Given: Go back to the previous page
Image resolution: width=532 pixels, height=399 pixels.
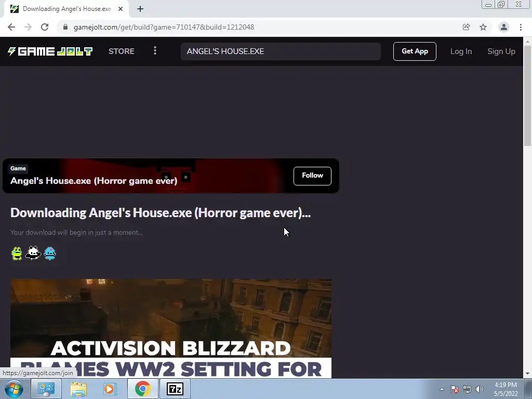Looking at the screenshot, I should point(11,27).
